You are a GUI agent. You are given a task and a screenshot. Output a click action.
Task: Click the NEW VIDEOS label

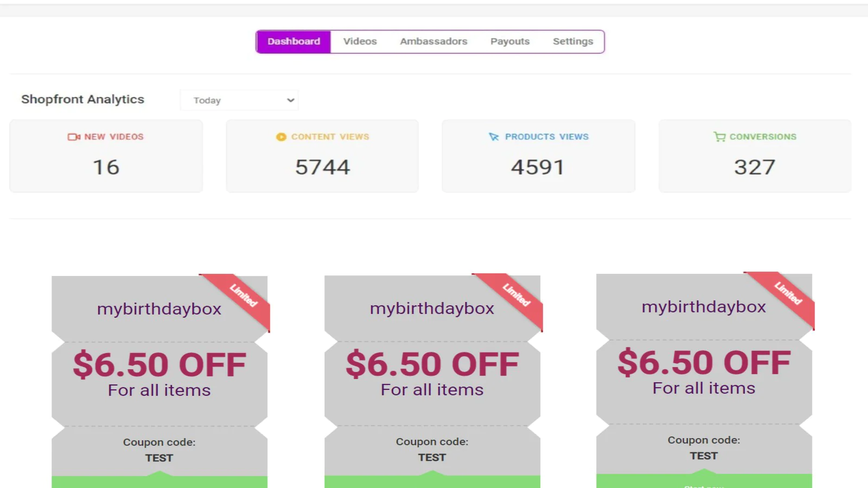[x=114, y=137]
